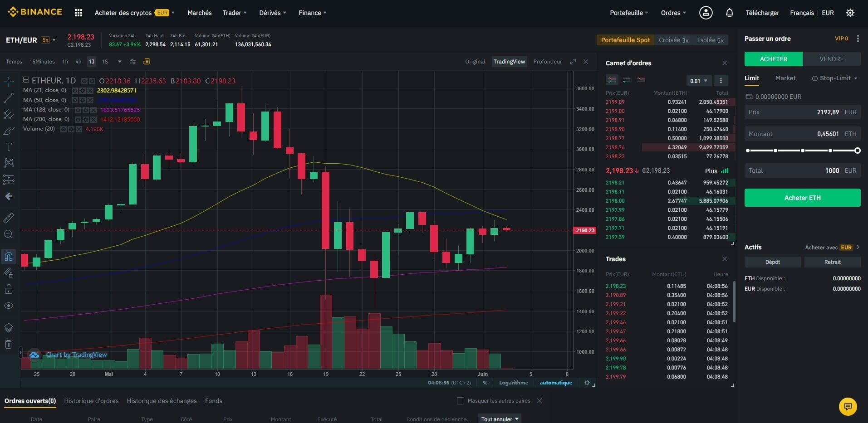868x423 pixels.
Task: Click the zoom in magnifier tool
Action: pos(9,234)
